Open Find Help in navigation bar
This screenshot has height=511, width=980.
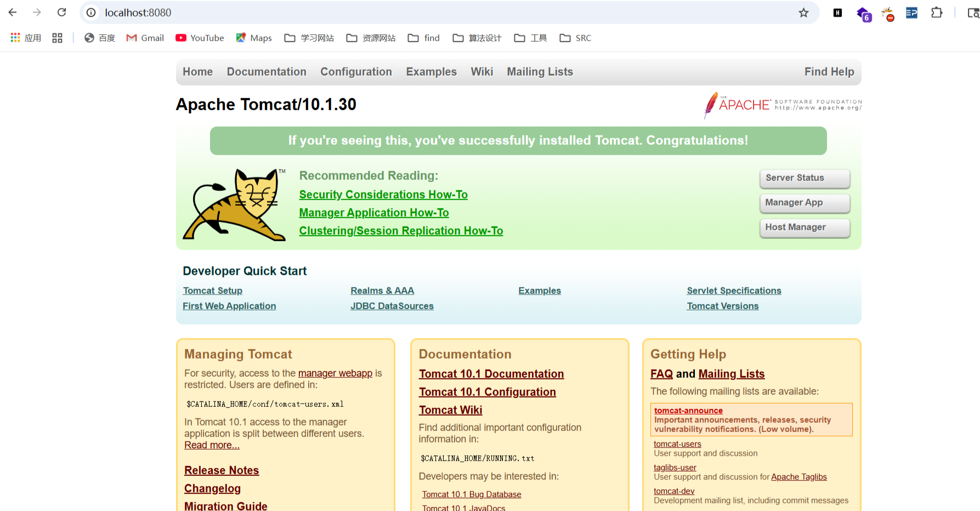pyautogui.click(x=829, y=72)
